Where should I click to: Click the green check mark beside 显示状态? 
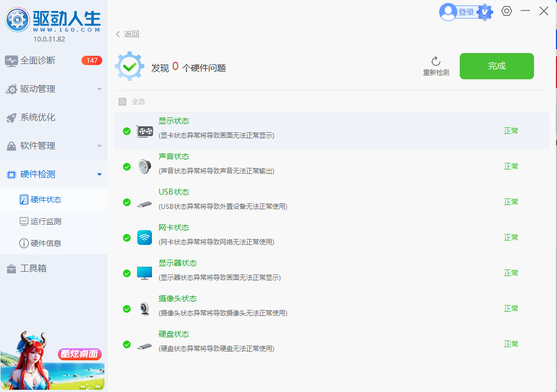[127, 131]
